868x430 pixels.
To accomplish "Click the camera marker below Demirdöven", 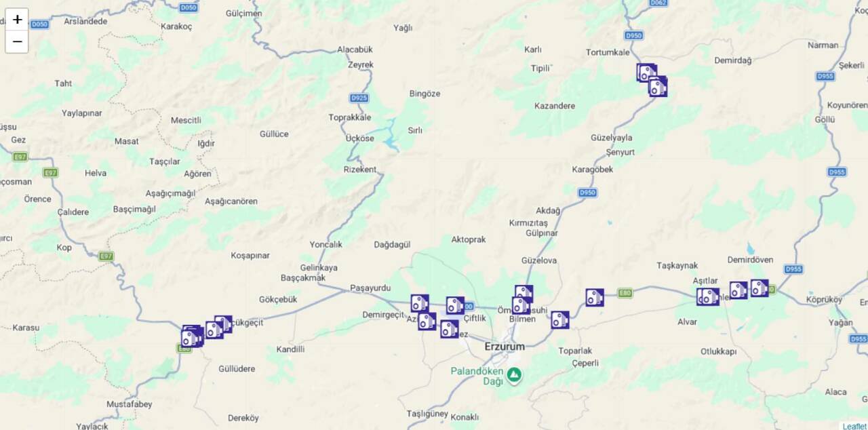I will tap(759, 288).
